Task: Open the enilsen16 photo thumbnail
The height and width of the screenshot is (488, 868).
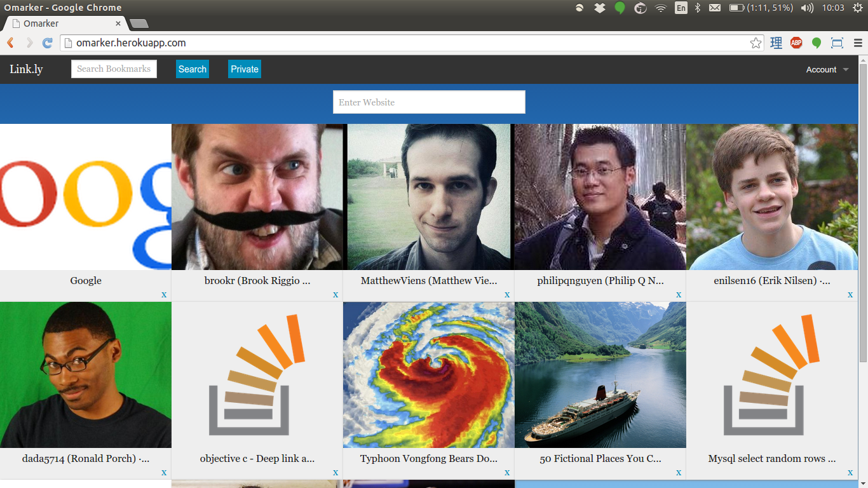Action: click(x=772, y=197)
